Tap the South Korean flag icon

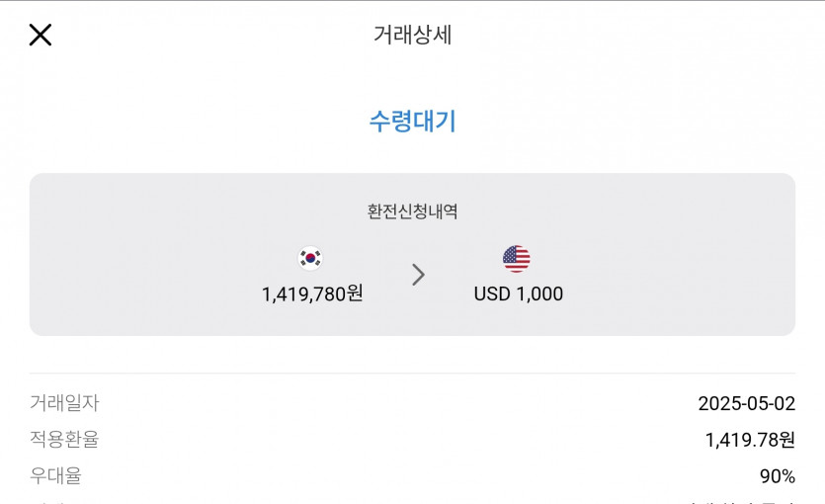(310, 259)
